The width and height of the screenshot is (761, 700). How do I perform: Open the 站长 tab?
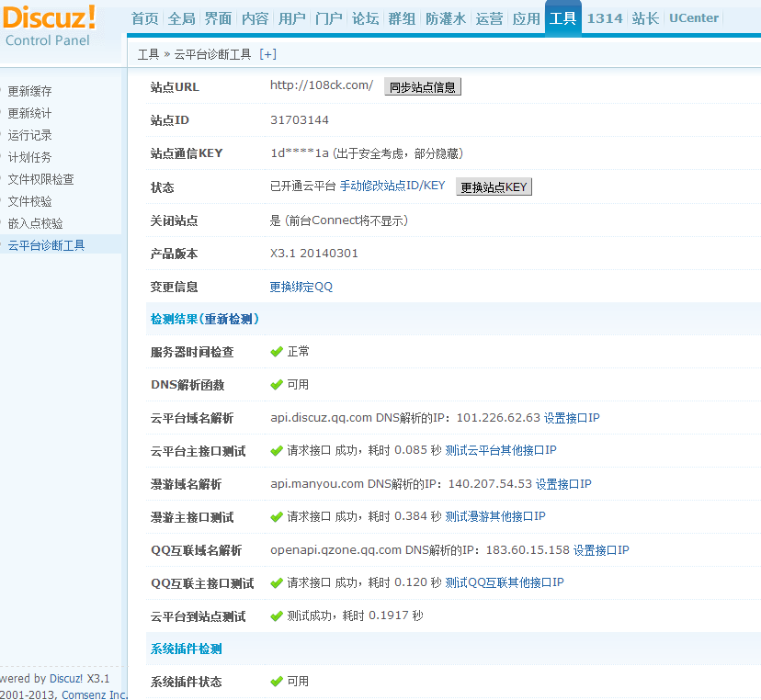tap(645, 18)
